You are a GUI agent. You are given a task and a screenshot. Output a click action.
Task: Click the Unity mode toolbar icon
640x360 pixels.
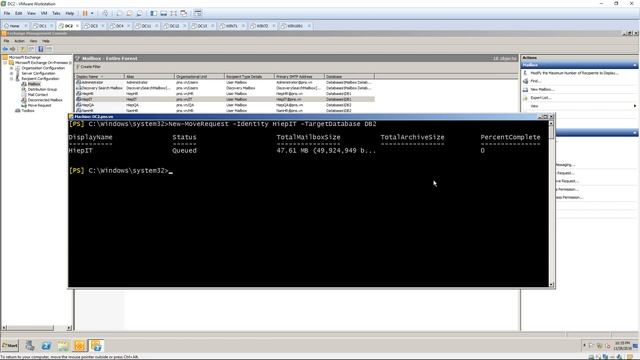point(184,13)
